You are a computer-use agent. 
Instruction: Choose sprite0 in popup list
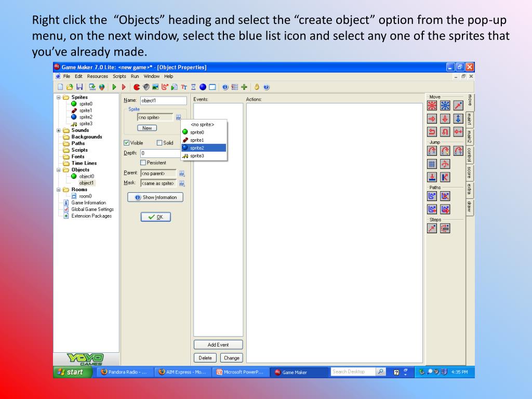pos(204,132)
